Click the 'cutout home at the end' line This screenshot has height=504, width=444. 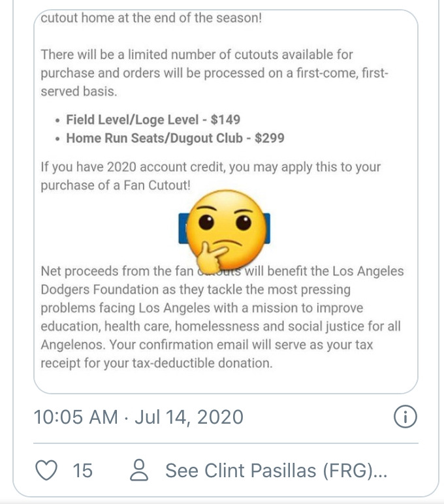151,18
